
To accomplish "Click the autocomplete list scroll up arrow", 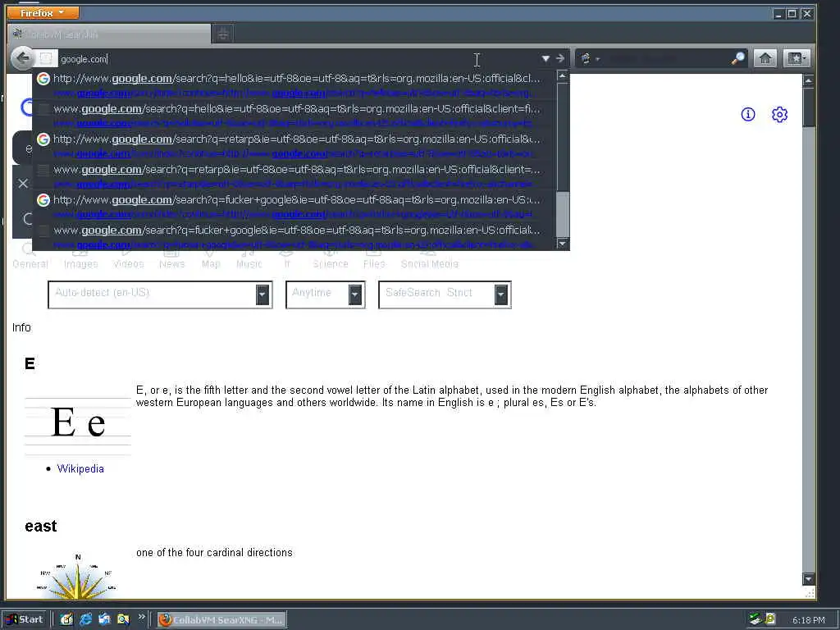I will [562, 75].
